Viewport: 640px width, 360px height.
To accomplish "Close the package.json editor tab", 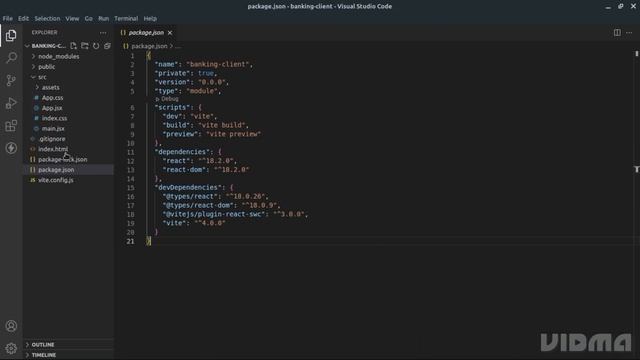I will (170, 33).
